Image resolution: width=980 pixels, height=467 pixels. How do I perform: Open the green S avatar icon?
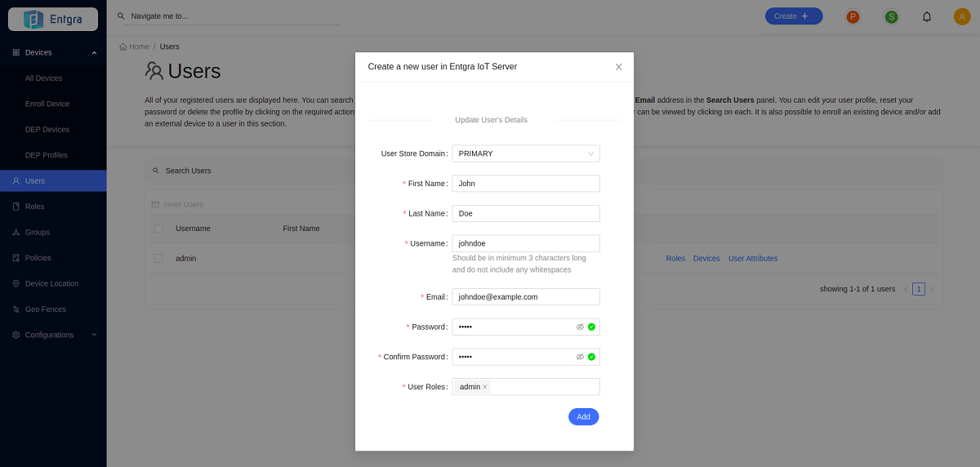(x=891, y=16)
